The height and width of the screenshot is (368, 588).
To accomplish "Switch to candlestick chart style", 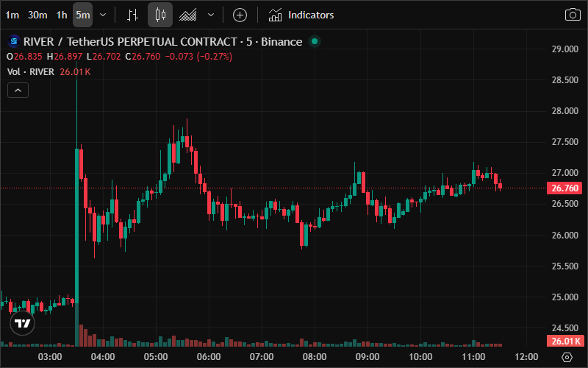I will [x=160, y=15].
